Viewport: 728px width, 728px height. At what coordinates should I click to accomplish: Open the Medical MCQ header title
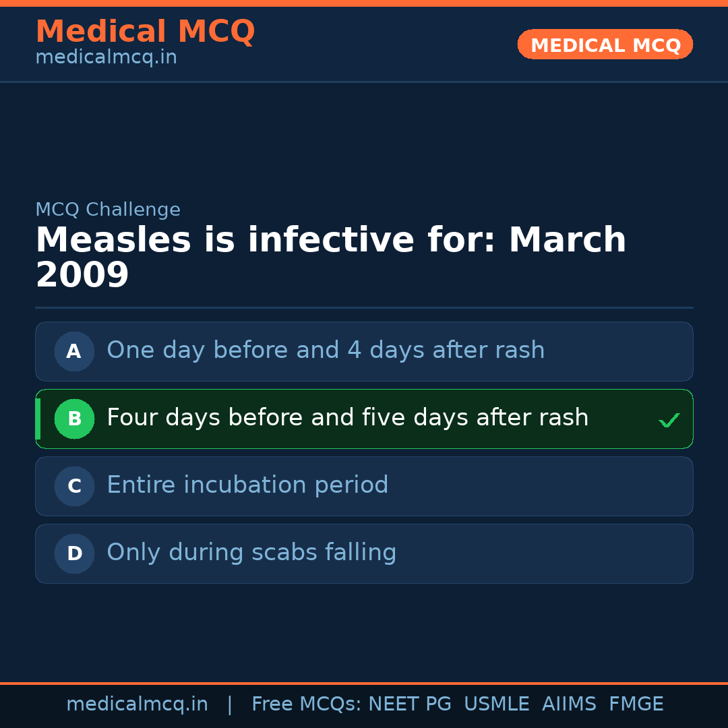coord(145,32)
